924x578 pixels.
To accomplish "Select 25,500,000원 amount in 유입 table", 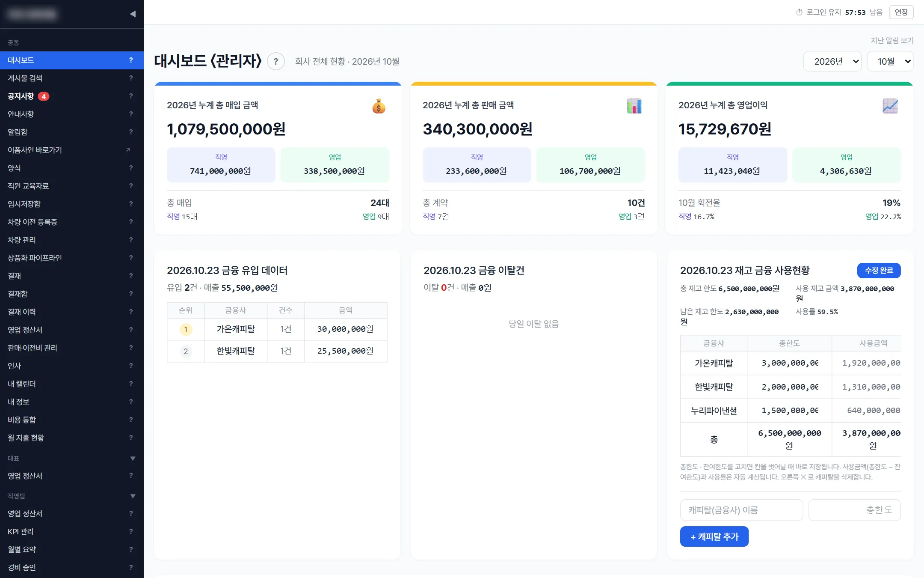I will click(x=345, y=351).
